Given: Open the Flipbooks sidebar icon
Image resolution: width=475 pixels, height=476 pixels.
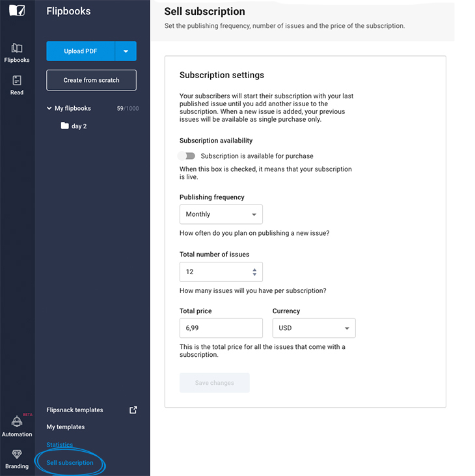Looking at the screenshot, I should tap(17, 48).
